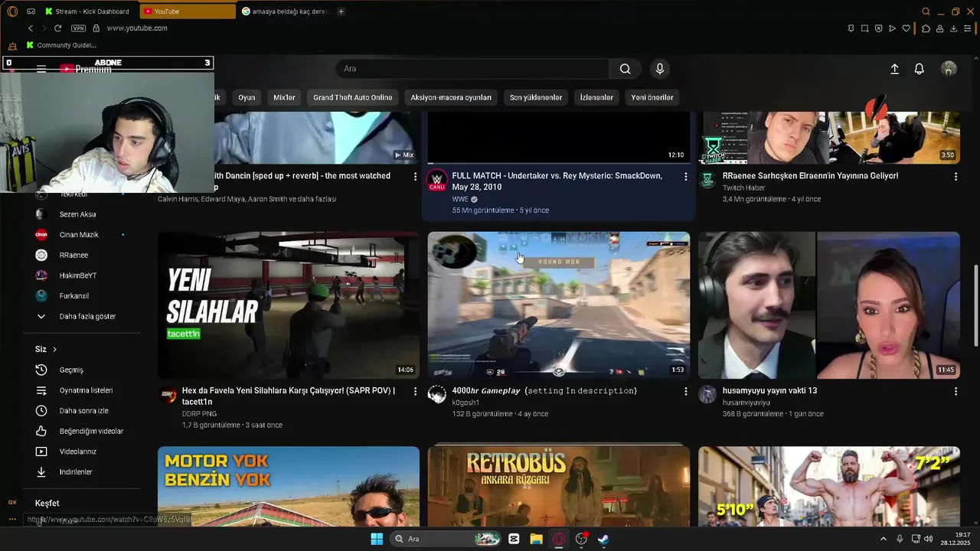Open the YouTube upload/create icon
This screenshot has height=551, width=980.
894,69
